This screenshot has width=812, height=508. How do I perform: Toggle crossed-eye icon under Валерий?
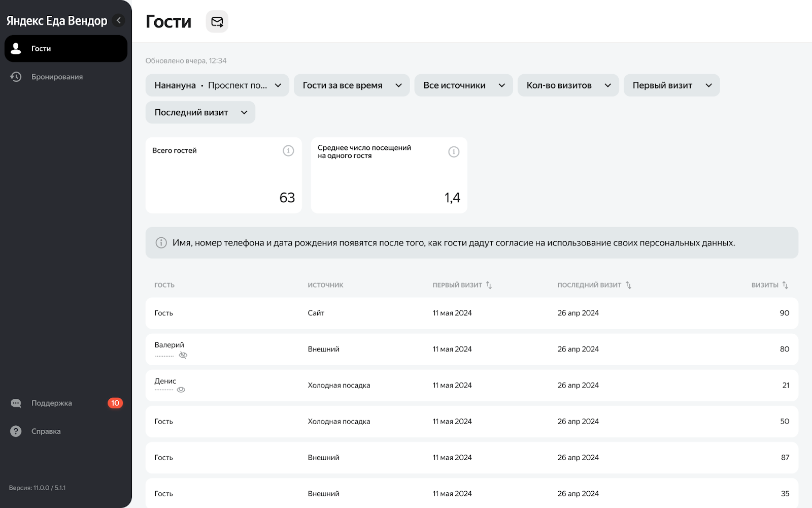tap(183, 355)
